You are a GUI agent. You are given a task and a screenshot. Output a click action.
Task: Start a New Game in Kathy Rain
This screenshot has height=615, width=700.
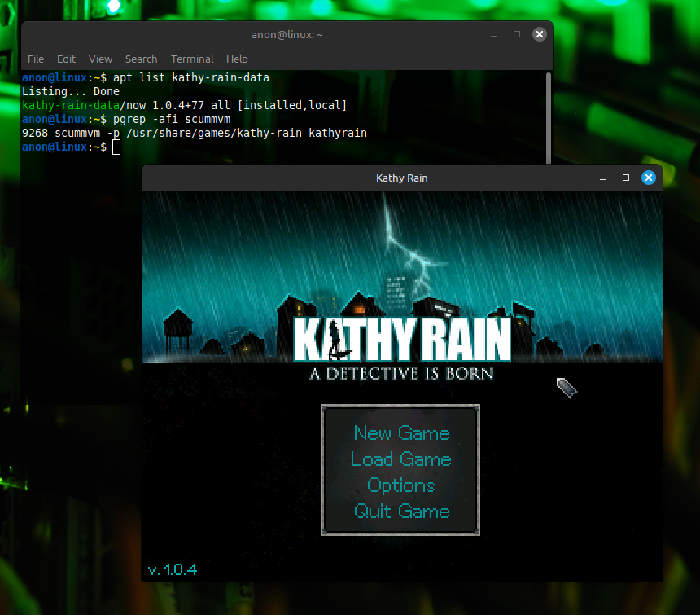pyautogui.click(x=401, y=433)
